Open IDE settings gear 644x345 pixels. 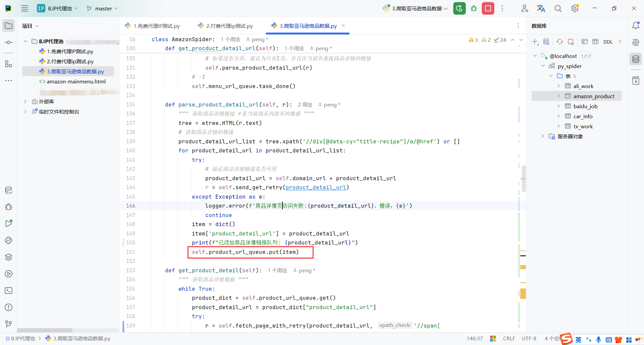tap(575, 8)
